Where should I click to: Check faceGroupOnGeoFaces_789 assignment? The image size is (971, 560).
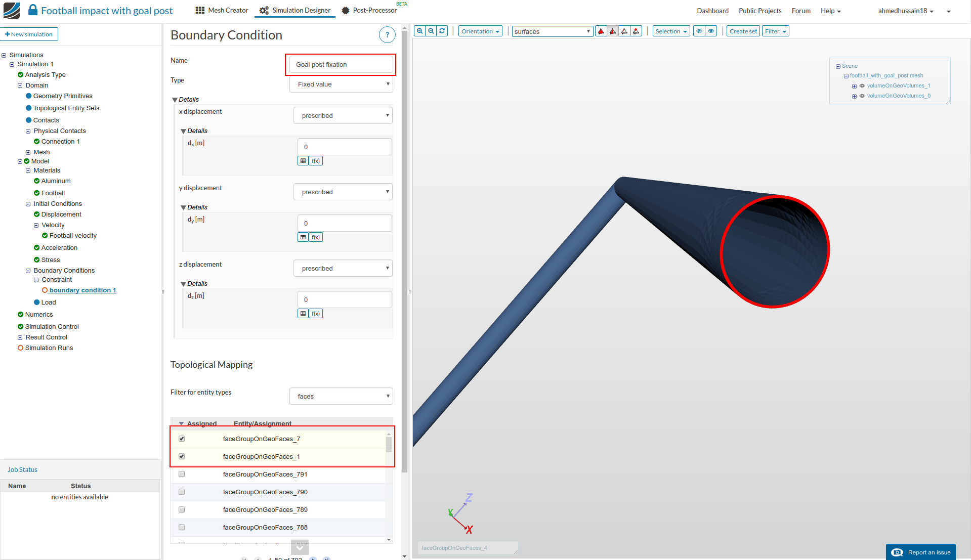tap(182, 509)
